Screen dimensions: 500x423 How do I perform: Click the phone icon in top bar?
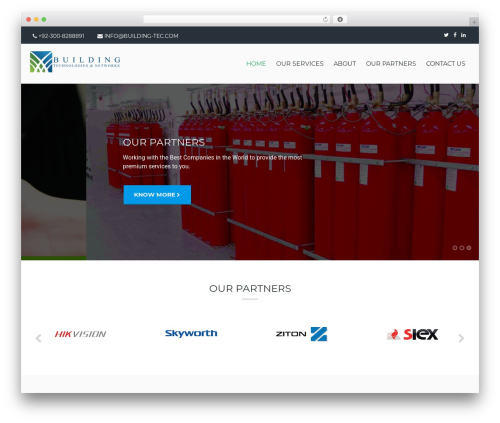(35, 36)
